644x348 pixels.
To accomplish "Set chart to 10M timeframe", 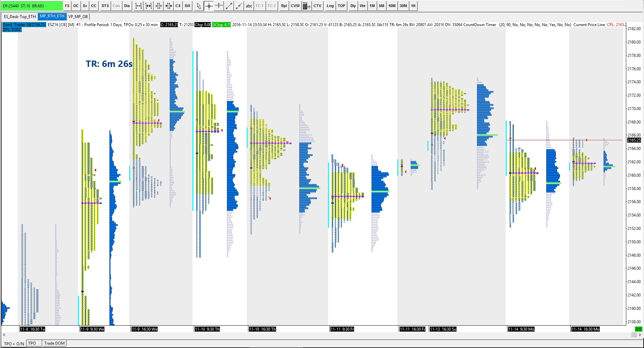I will click(x=392, y=6).
